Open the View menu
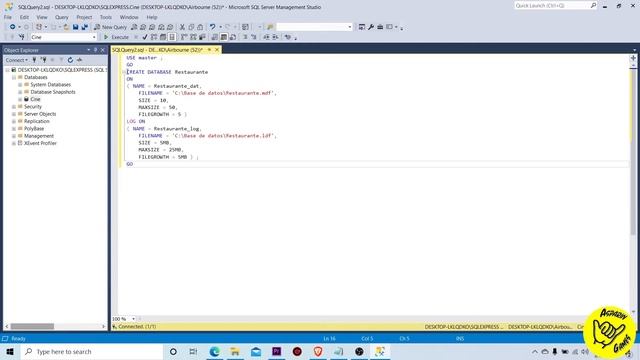640x360 pixels. click(42, 17)
